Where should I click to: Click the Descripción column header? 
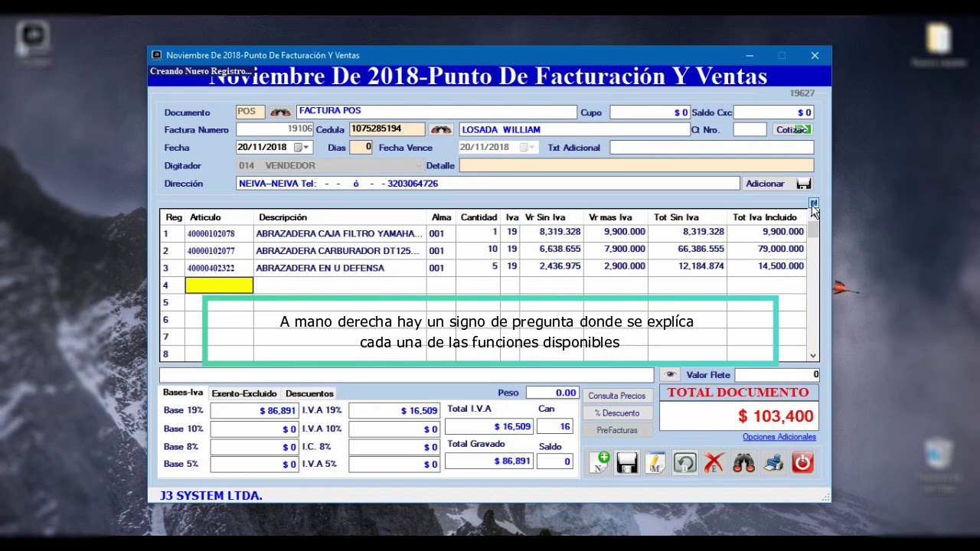click(283, 217)
